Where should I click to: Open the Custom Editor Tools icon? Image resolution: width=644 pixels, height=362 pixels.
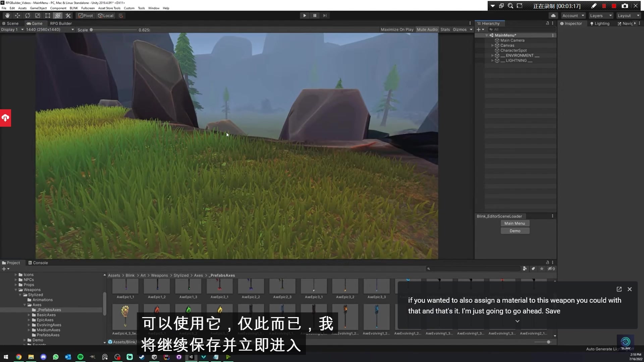tap(68, 15)
